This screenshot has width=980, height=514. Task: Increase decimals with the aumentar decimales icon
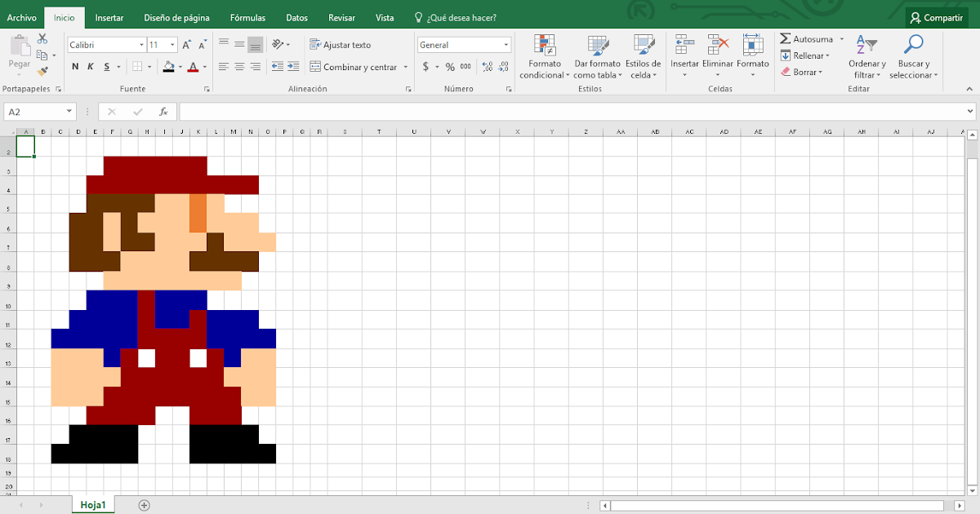tap(486, 67)
